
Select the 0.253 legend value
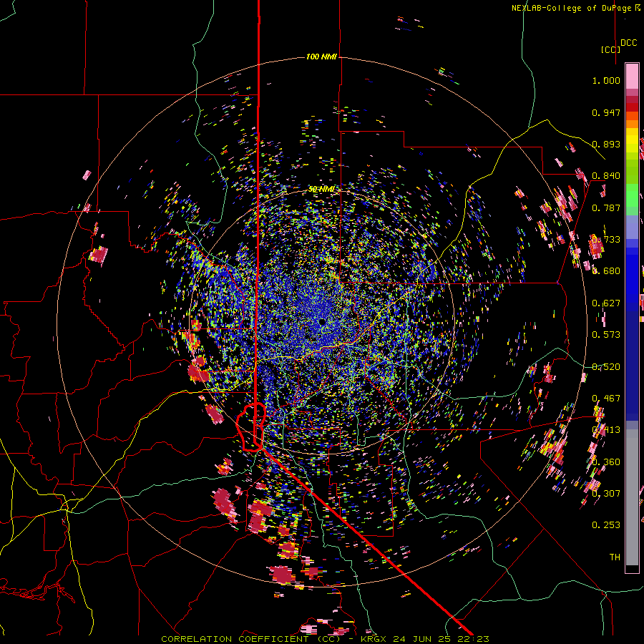606,525
